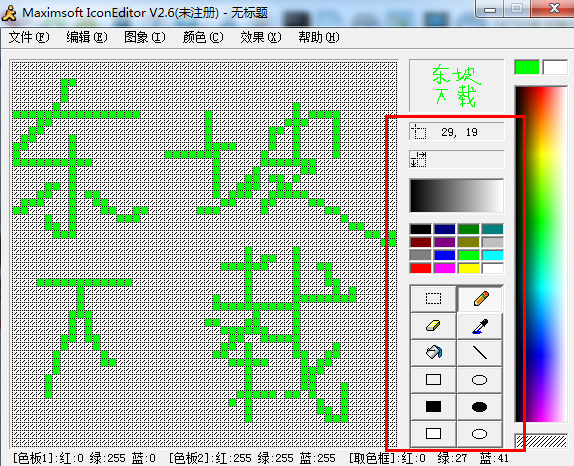Screen dimensions: 574x466
Task: Click the IconEditor app icon in title bar
Action: pos(10,13)
